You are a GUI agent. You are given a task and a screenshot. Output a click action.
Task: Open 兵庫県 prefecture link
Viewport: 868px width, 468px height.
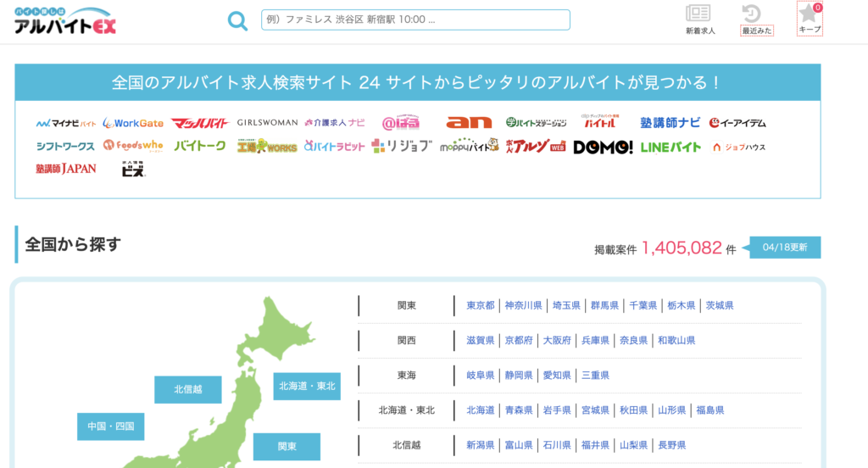point(595,341)
